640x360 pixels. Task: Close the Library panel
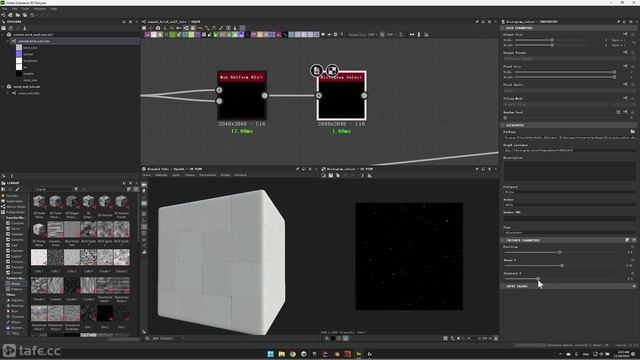click(x=137, y=183)
